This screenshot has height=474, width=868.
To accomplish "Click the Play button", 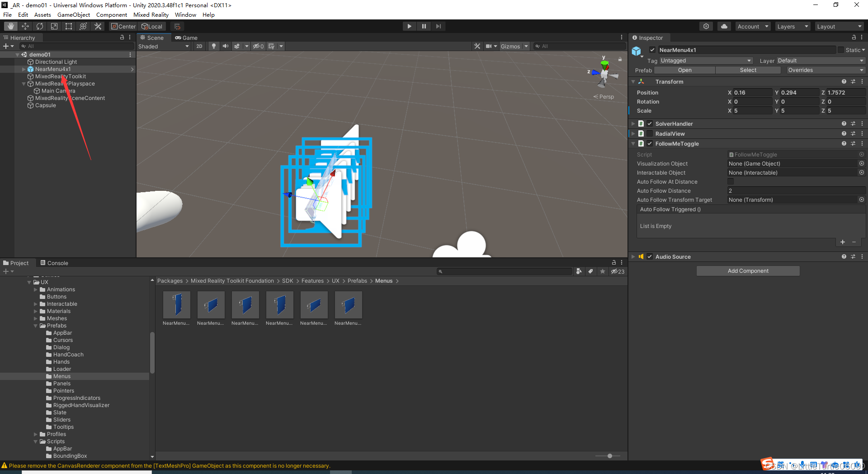I will coord(409,26).
